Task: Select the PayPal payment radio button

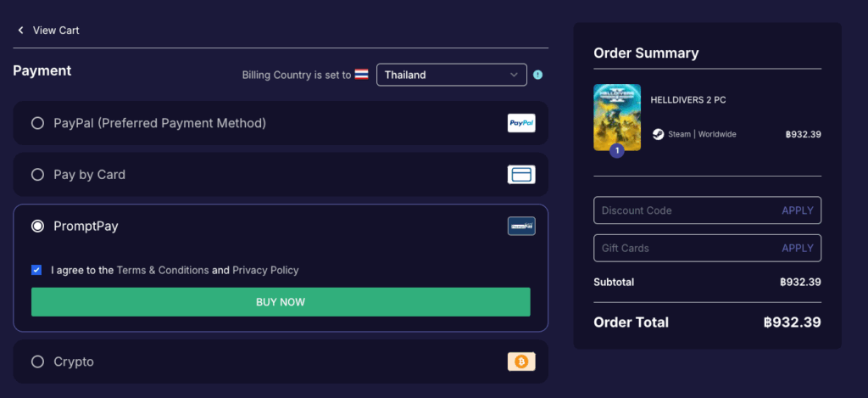Action: pyautogui.click(x=37, y=123)
